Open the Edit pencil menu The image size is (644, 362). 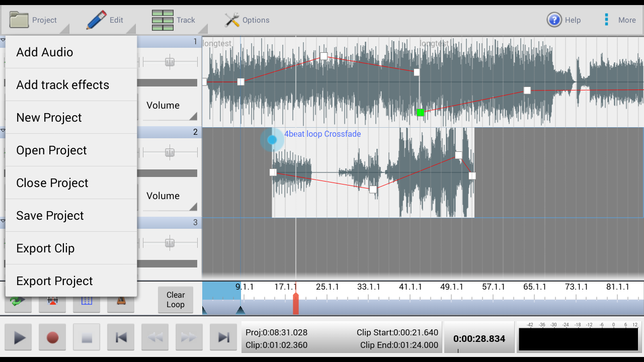[x=105, y=20]
